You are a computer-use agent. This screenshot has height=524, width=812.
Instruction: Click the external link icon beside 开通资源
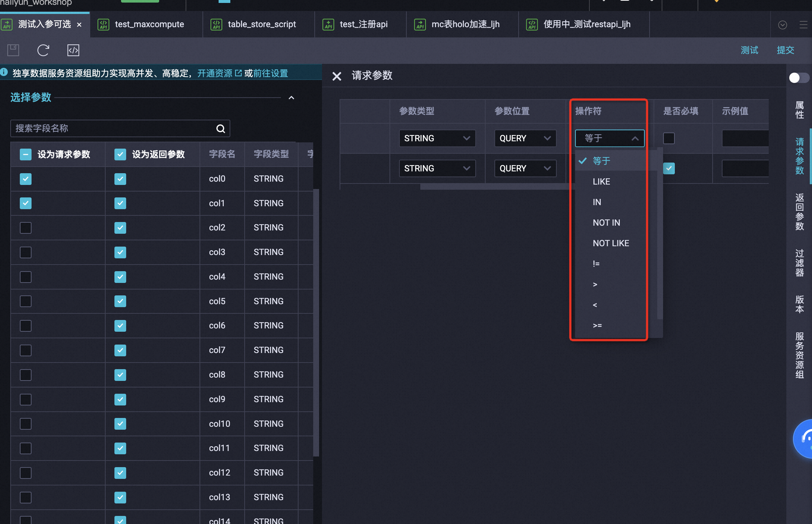pos(238,73)
